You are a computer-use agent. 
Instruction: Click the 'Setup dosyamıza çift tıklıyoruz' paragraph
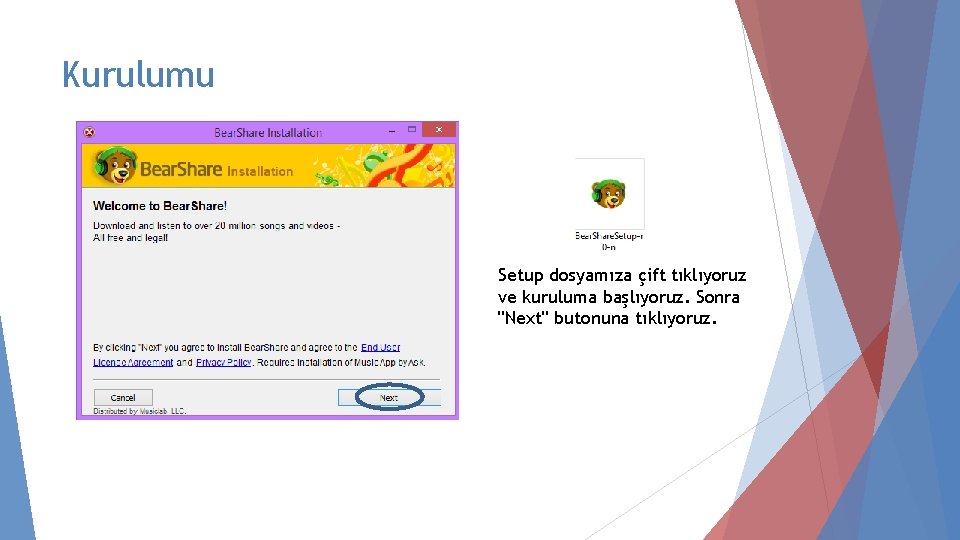(x=622, y=297)
